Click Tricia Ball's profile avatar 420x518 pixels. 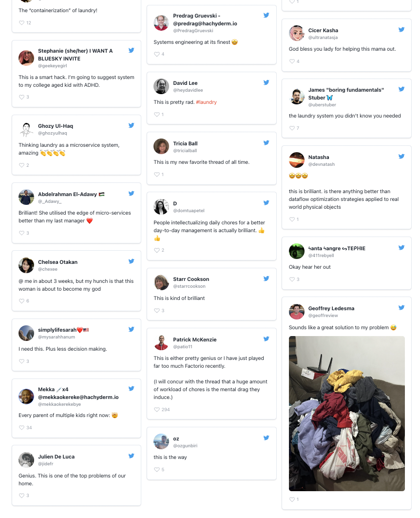click(161, 146)
